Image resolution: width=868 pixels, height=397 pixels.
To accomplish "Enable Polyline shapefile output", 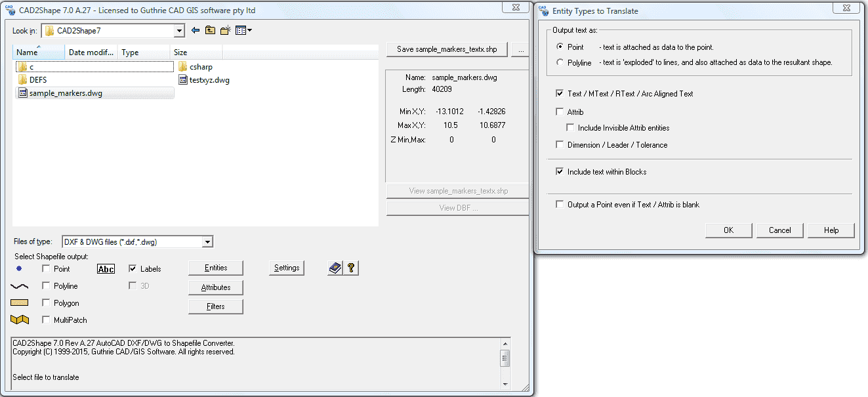I will pyautogui.click(x=46, y=286).
